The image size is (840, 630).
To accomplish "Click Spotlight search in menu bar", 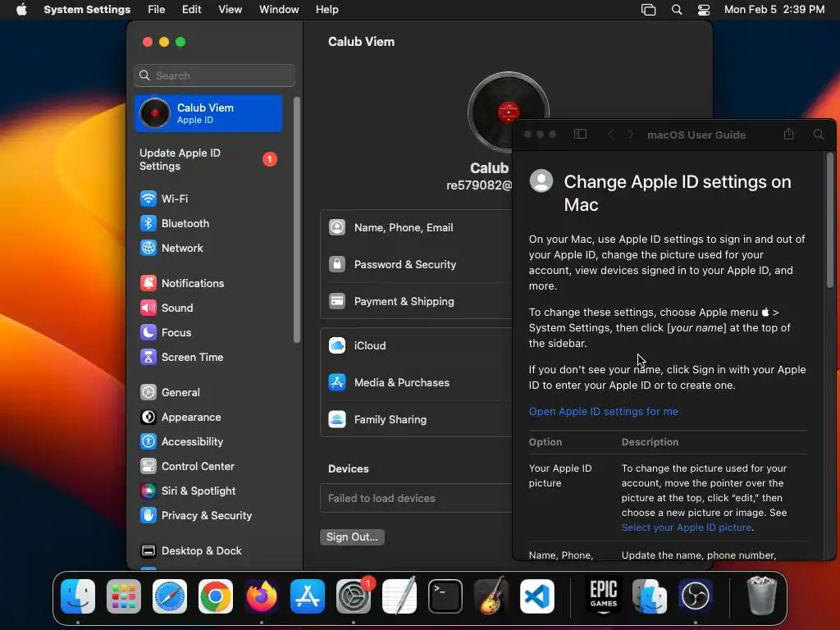I will click(677, 10).
